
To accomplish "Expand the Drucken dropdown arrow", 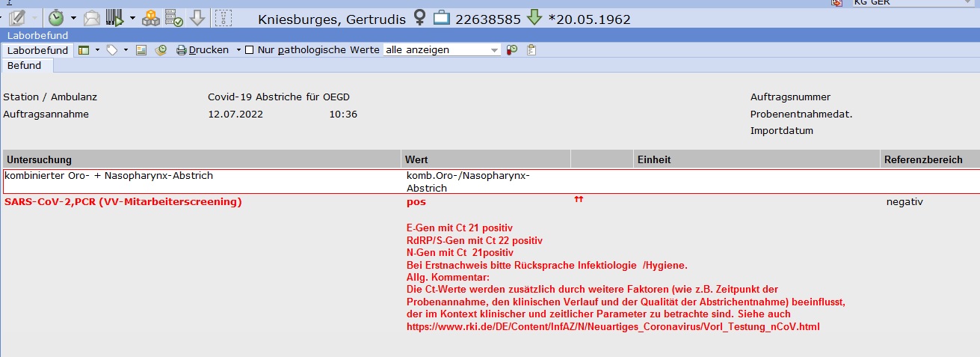I will point(238,50).
